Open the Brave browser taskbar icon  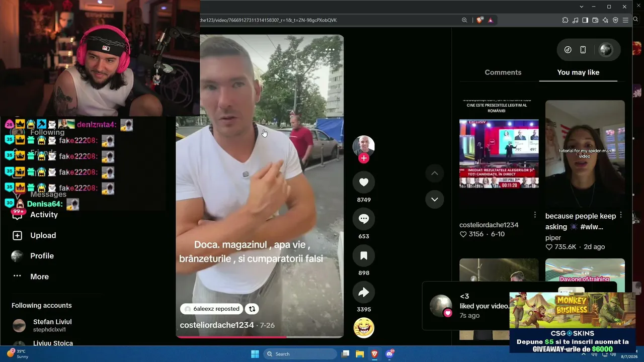374,354
